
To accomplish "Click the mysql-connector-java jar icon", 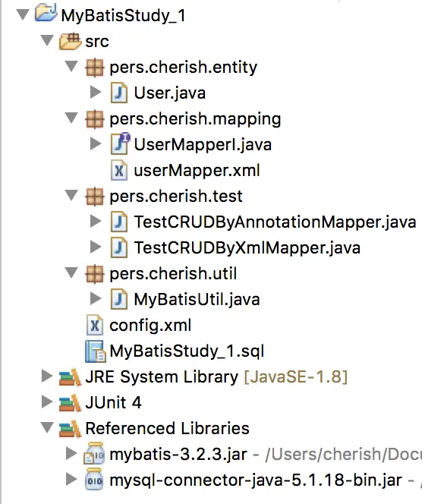I will pyautogui.click(x=95, y=480).
